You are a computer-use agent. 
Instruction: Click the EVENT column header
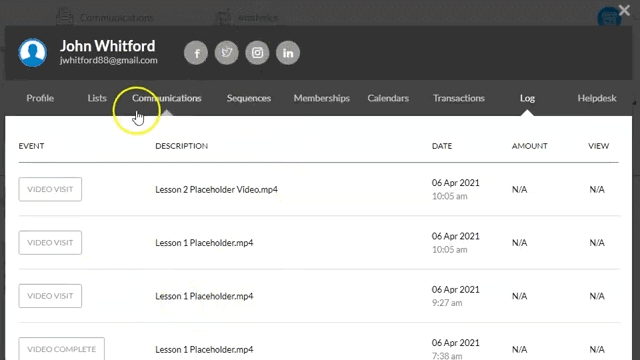coord(31,146)
